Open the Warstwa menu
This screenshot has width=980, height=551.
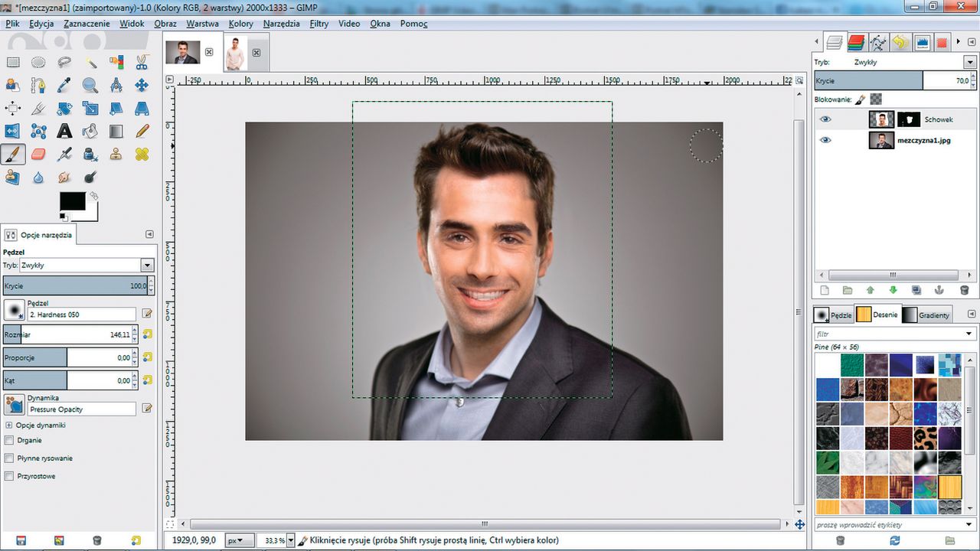click(x=202, y=24)
